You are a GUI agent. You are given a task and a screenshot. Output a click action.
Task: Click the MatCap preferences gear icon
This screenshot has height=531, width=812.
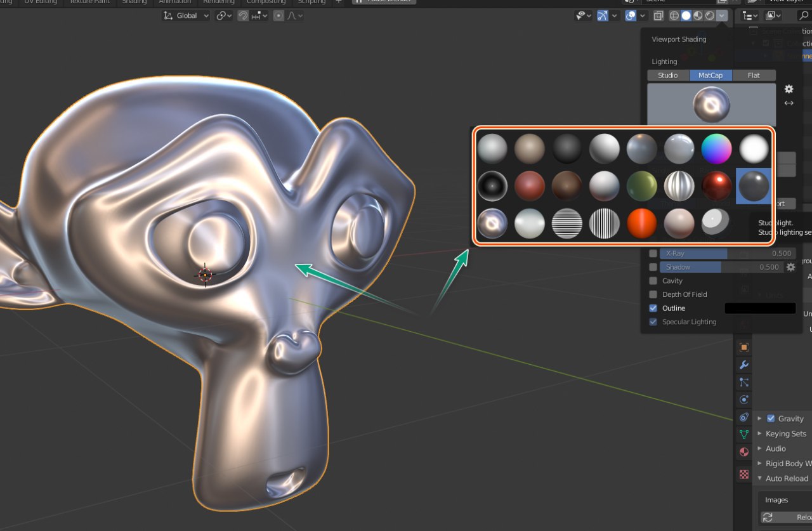pyautogui.click(x=789, y=89)
